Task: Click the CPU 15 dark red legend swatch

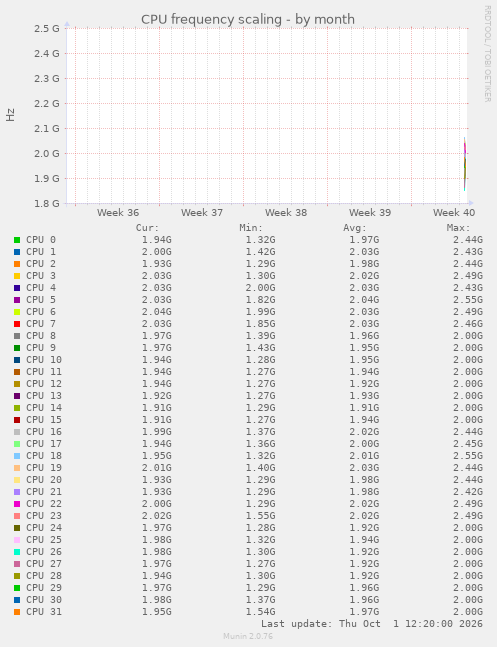Action: [17, 420]
